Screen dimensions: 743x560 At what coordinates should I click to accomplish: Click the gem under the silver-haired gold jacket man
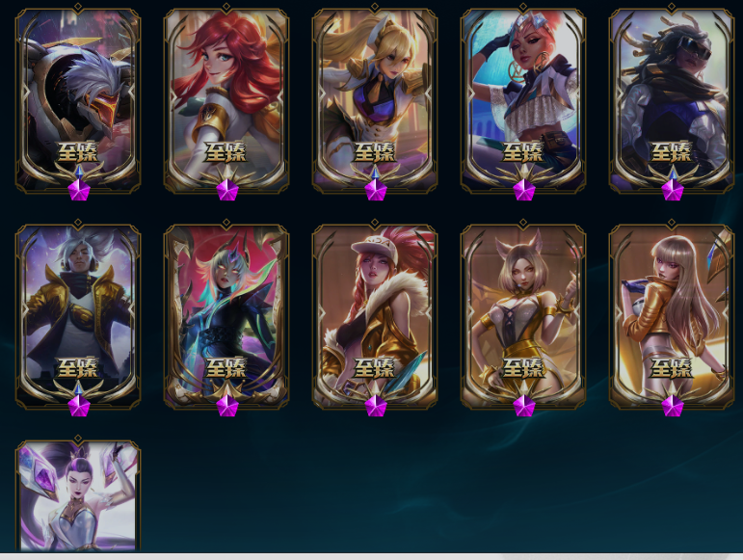(79, 406)
